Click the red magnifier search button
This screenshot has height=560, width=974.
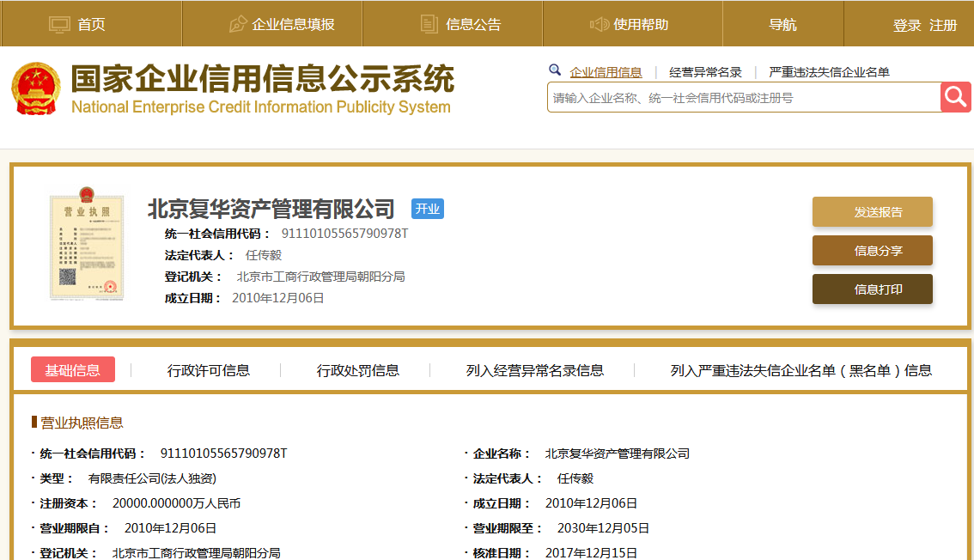click(x=955, y=97)
